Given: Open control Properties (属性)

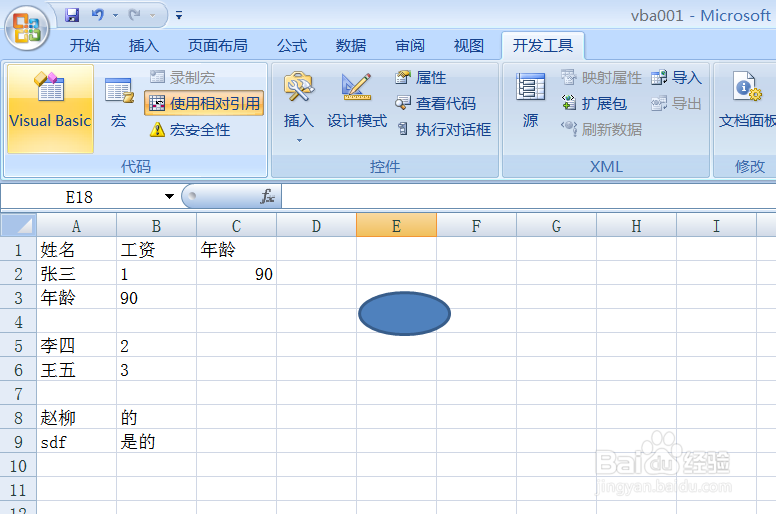Looking at the screenshot, I should click(x=421, y=77).
